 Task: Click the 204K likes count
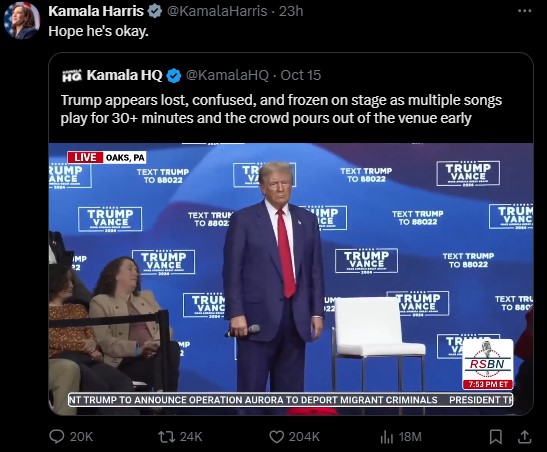pos(304,437)
